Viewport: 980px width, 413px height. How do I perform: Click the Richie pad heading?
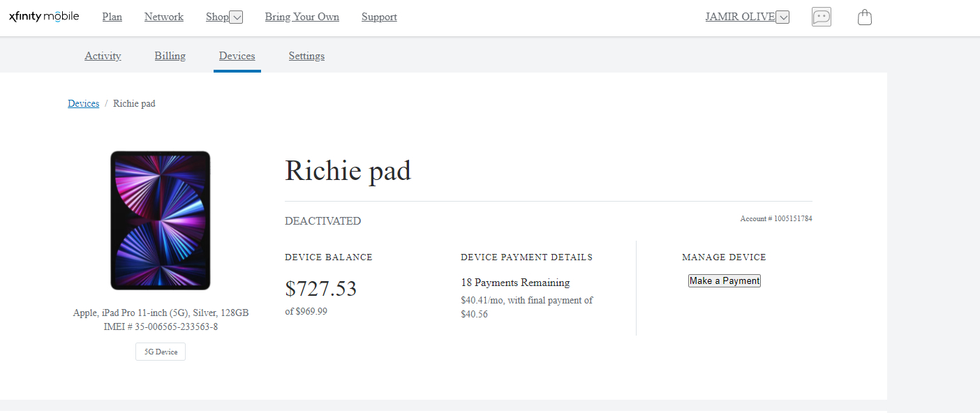point(348,170)
